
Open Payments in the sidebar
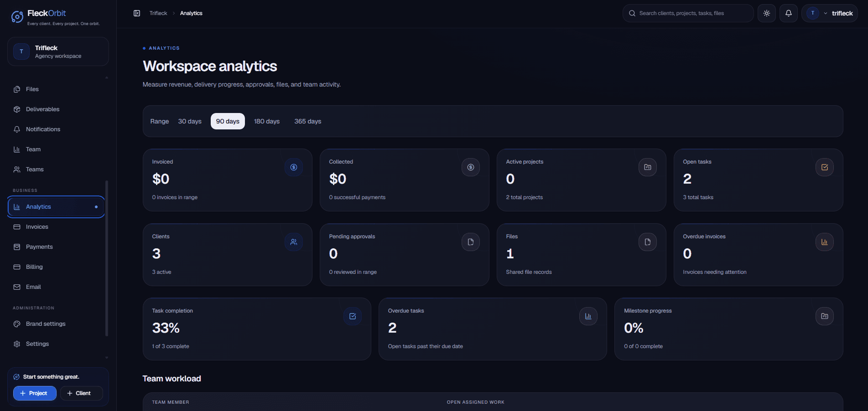(56, 247)
